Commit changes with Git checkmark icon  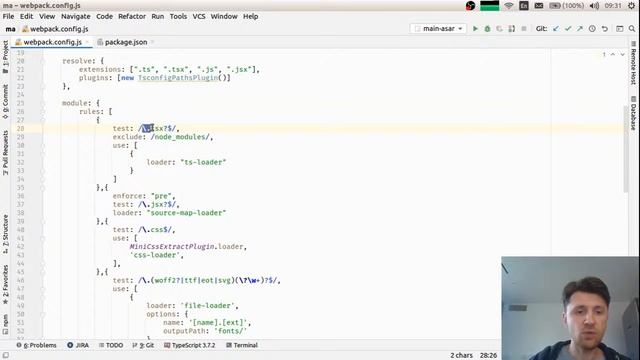(x=568, y=29)
